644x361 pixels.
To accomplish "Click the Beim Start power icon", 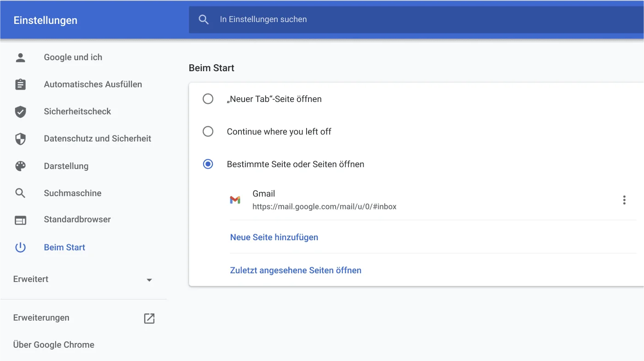I will click(20, 247).
